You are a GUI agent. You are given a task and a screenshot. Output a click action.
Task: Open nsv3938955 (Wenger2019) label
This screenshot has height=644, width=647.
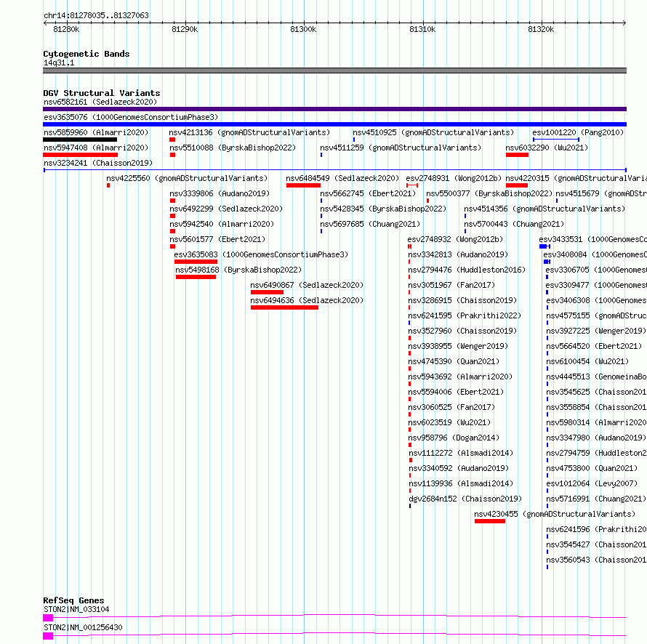(458, 346)
